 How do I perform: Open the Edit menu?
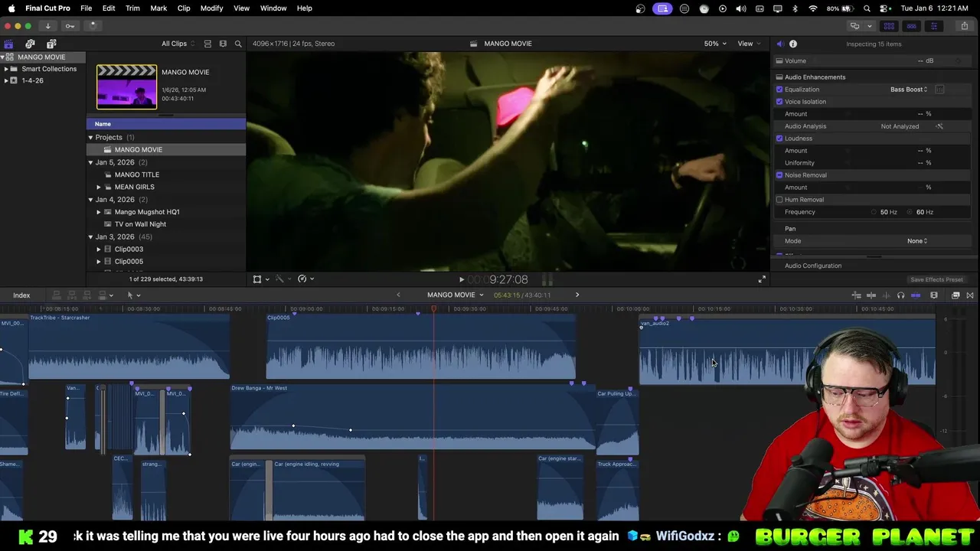pos(109,8)
